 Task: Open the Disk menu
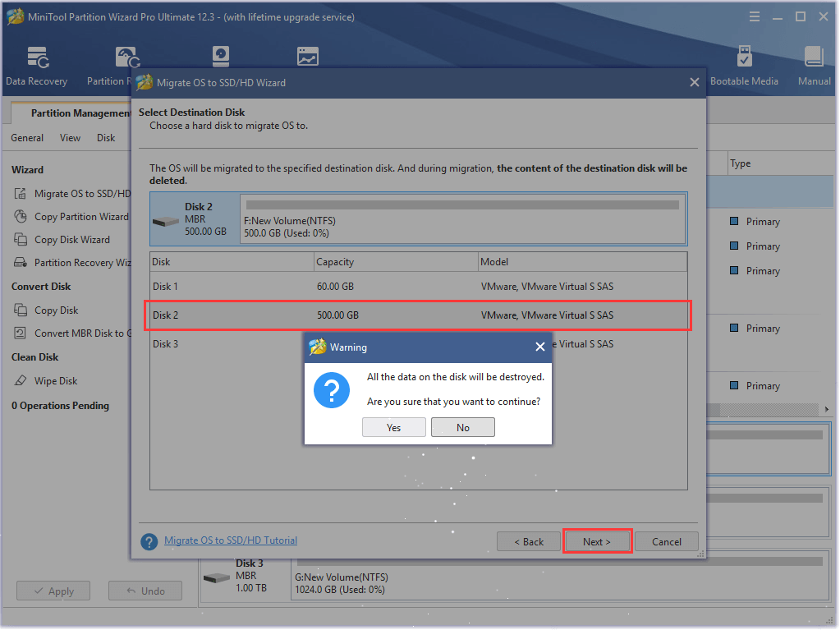[x=106, y=138]
